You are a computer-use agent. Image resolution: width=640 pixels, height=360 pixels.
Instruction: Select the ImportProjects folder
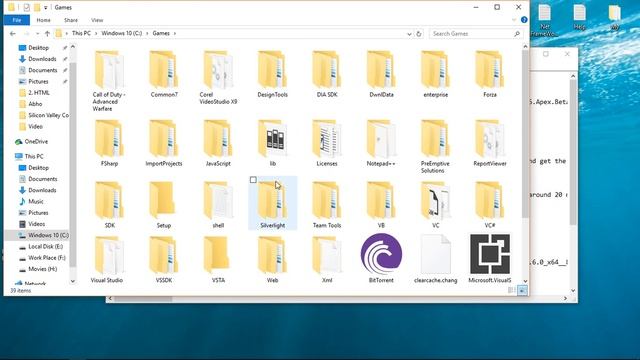click(164, 143)
